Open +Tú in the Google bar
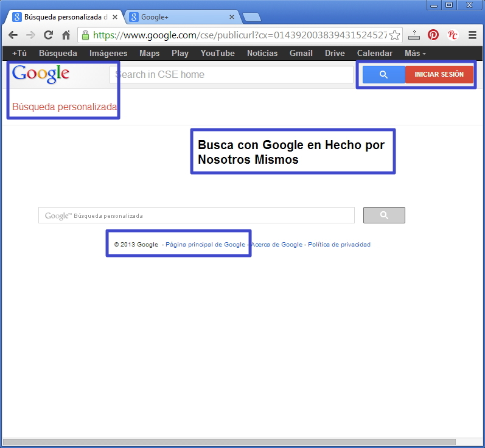The image size is (485, 448). click(x=19, y=53)
